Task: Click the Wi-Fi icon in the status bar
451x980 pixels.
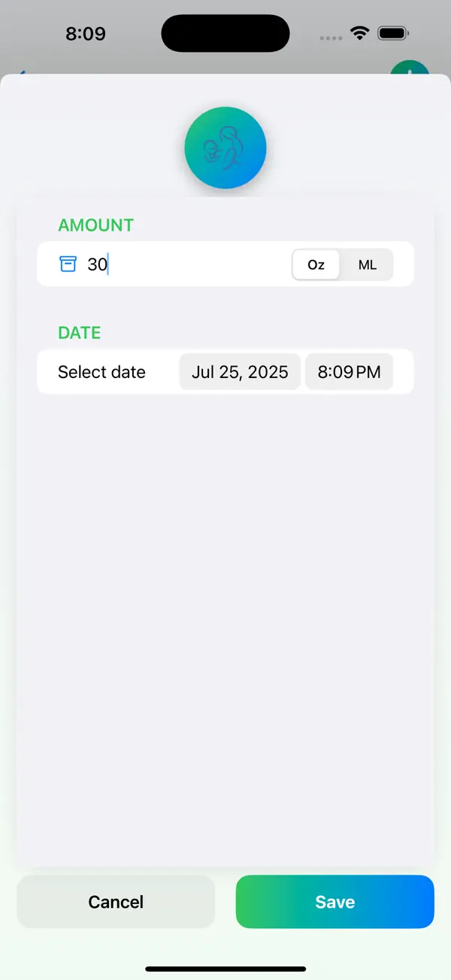Action: pyautogui.click(x=359, y=32)
